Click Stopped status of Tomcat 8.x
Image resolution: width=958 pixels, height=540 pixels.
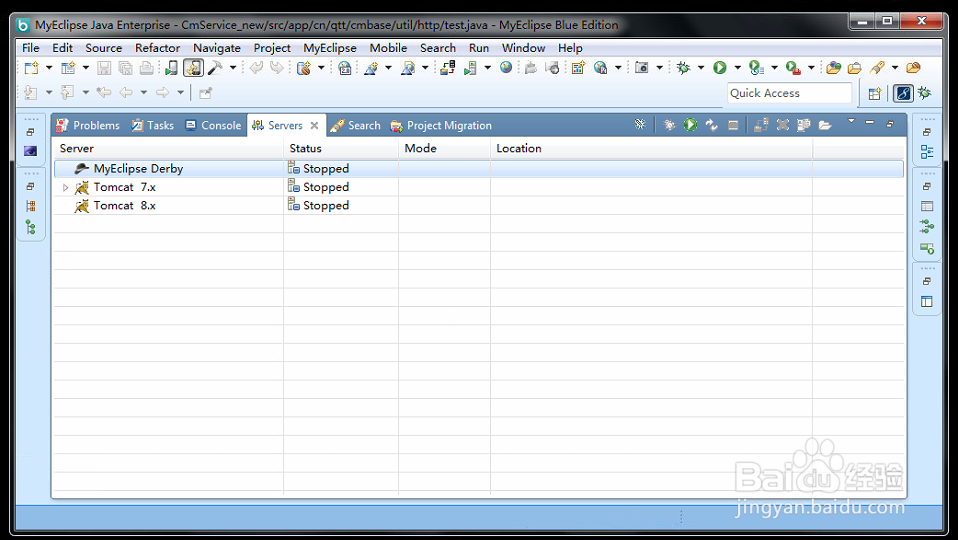[319, 206]
